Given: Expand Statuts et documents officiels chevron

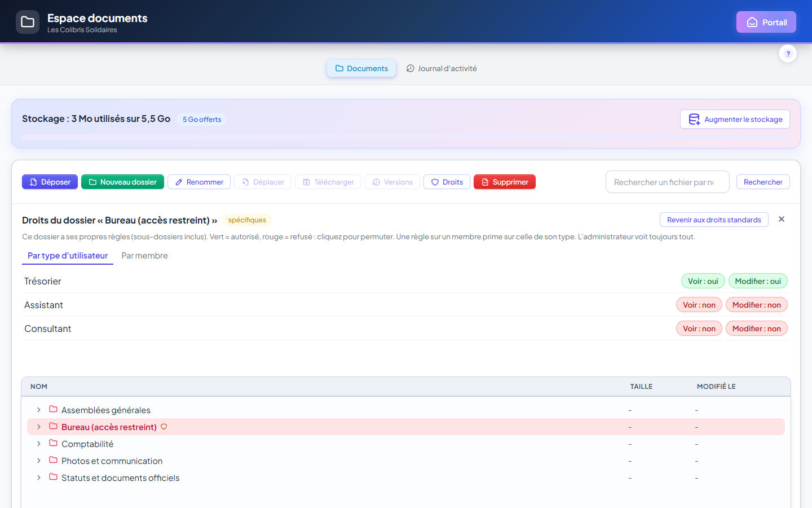Looking at the screenshot, I should click(x=38, y=478).
